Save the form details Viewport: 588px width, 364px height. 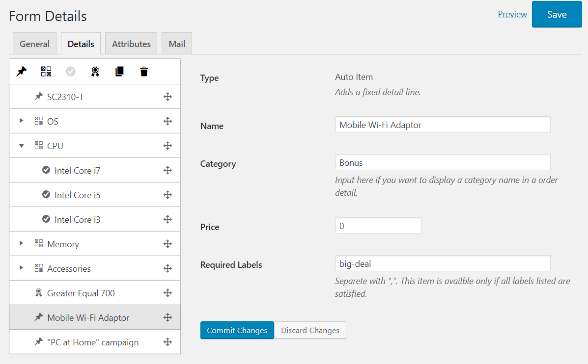click(557, 14)
